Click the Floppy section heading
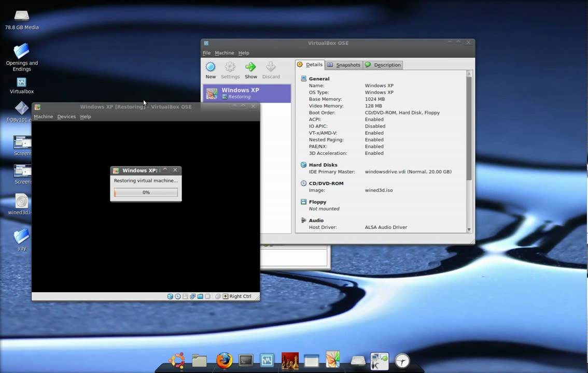 [317, 202]
